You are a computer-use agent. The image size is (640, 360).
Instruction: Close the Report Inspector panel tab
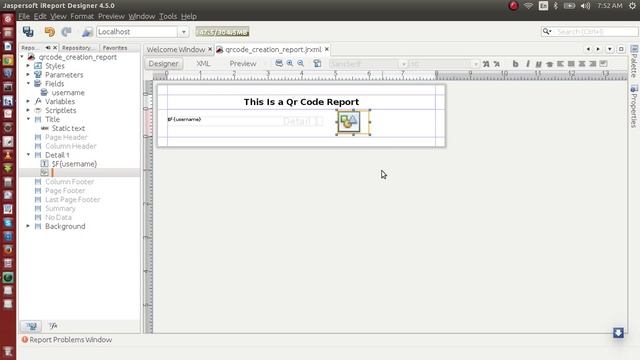point(55,48)
